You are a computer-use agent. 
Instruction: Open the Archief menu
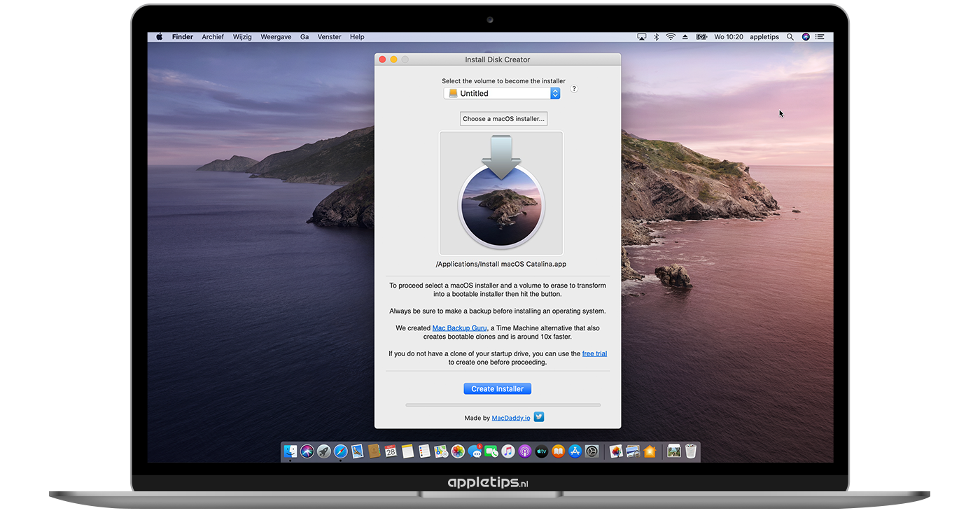coord(213,37)
